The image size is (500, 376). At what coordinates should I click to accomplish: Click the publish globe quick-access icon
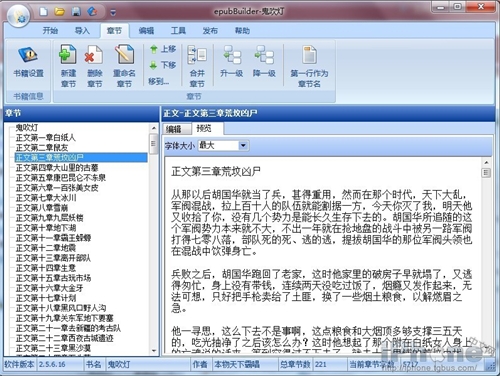pos(92,12)
